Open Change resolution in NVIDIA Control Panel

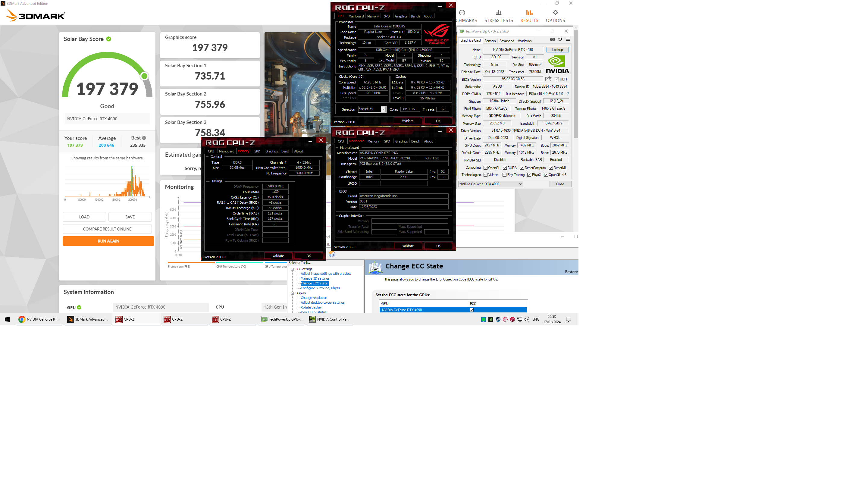click(x=314, y=298)
